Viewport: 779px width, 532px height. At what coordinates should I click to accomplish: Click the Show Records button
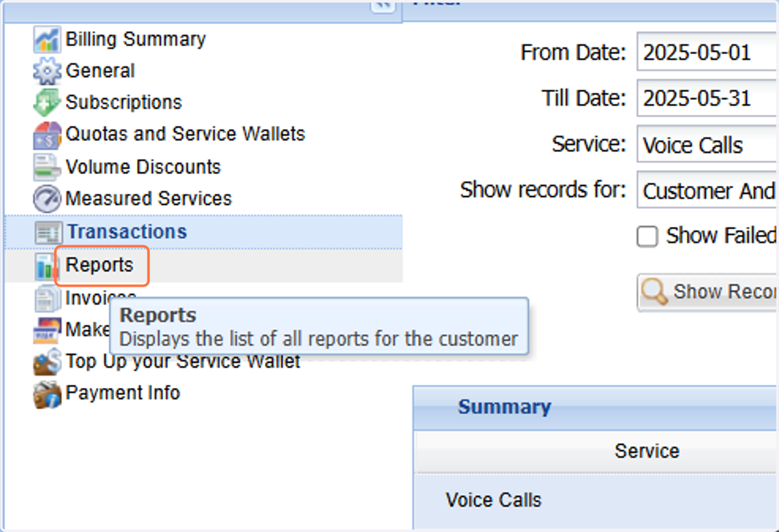pos(708,293)
